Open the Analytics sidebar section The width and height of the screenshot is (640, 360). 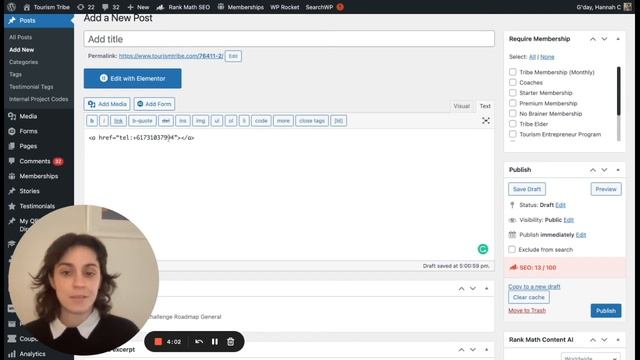tap(32, 354)
